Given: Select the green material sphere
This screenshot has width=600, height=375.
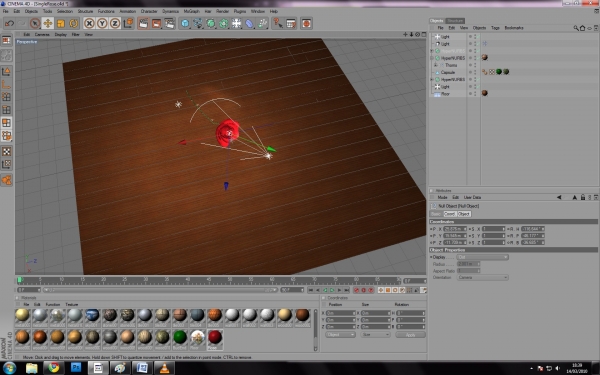Looking at the screenshot, I should 180,338.
